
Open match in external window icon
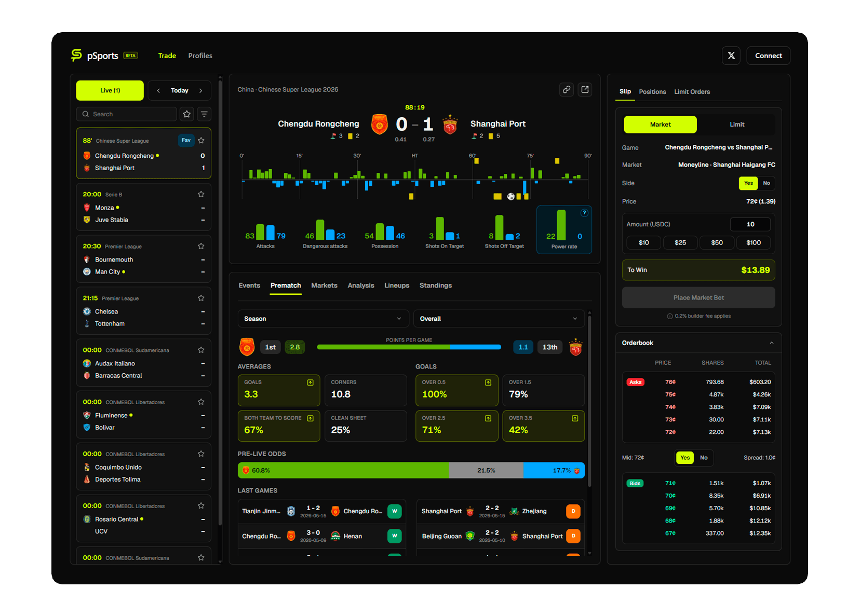point(585,89)
